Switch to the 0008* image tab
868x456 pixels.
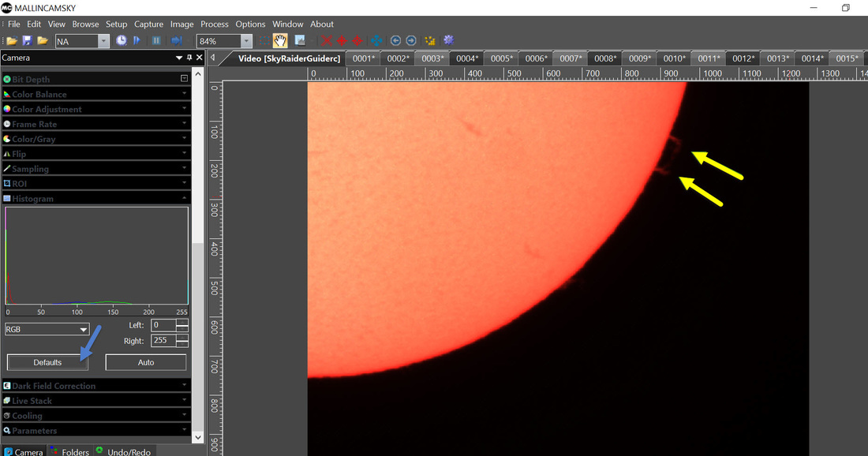coord(605,58)
